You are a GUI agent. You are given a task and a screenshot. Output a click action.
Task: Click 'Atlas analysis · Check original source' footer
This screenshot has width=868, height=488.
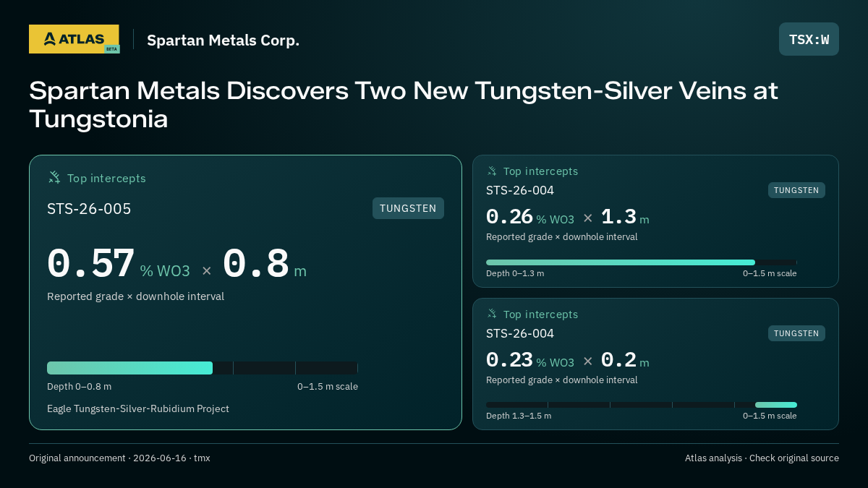762,458
